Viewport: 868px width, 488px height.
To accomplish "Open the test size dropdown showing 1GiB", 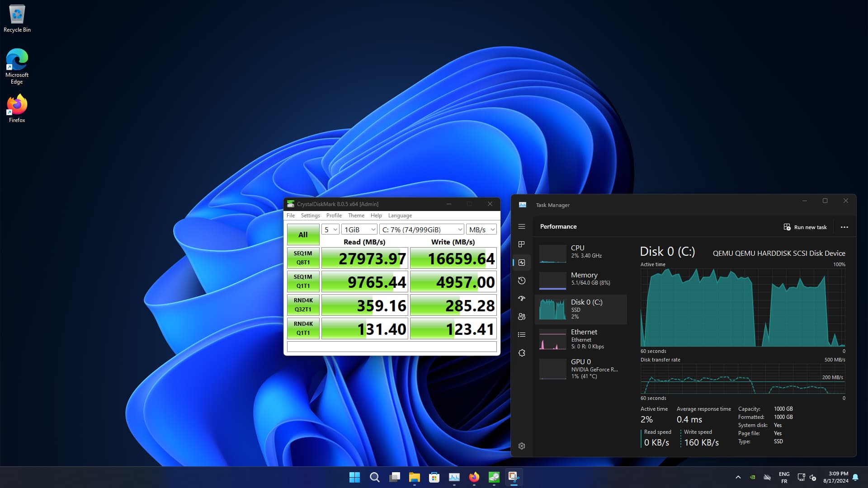I will tap(359, 230).
